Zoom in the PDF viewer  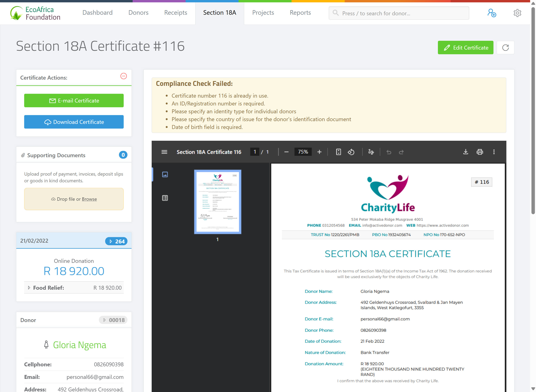click(x=319, y=152)
